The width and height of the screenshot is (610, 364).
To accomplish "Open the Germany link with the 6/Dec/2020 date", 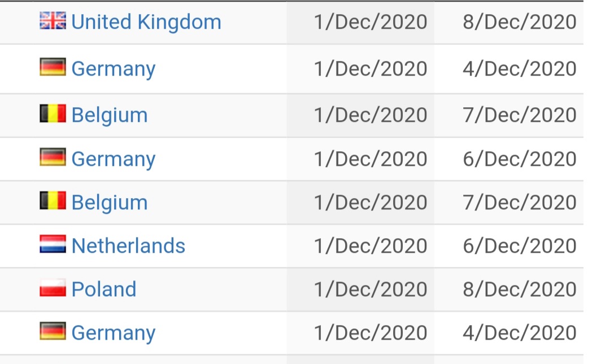I will 114,160.
